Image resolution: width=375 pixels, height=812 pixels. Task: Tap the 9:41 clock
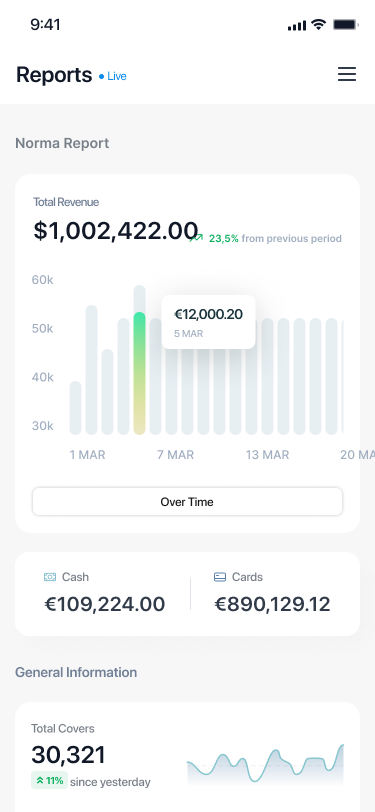pos(45,24)
